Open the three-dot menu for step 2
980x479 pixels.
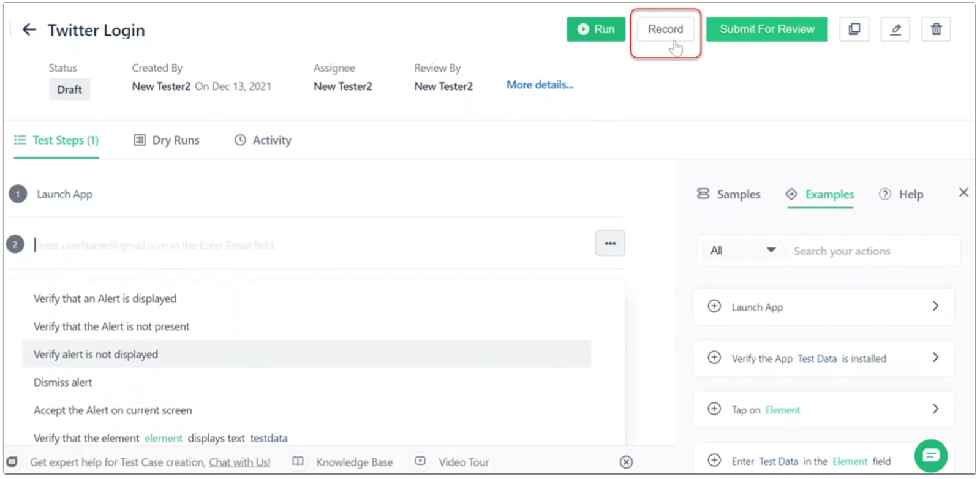[610, 243]
